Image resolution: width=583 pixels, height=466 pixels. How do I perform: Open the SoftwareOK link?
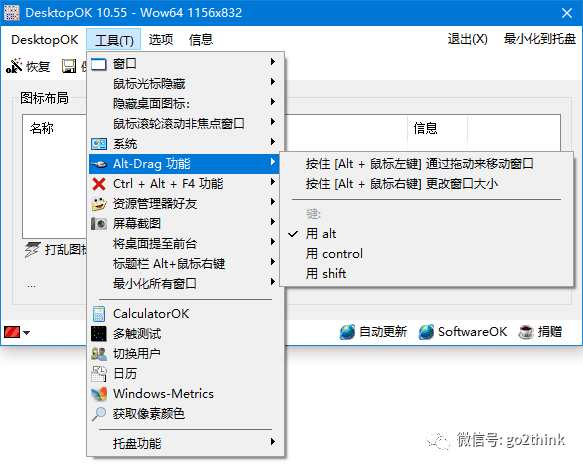pos(472,332)
